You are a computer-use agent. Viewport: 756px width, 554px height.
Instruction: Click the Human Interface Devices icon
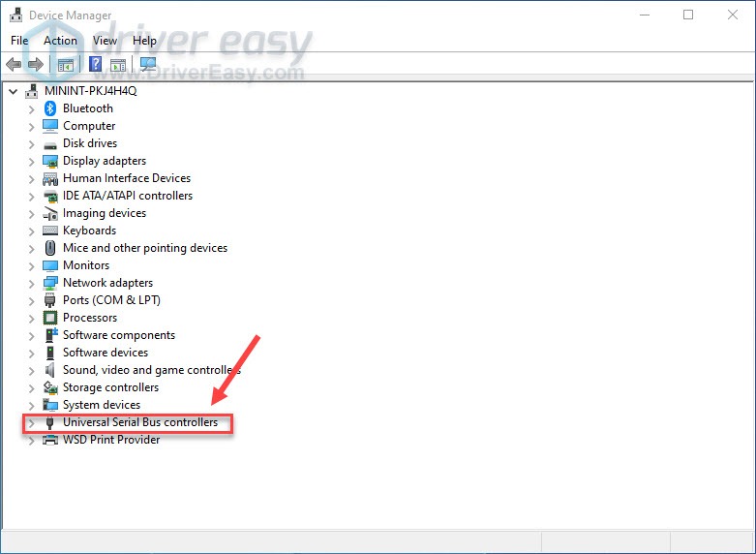[50, 178]
